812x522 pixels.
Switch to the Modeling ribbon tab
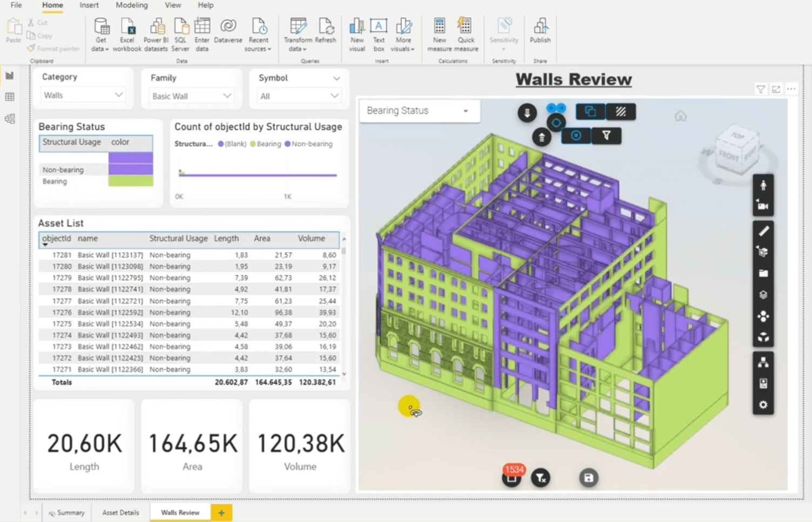(131, 5)
